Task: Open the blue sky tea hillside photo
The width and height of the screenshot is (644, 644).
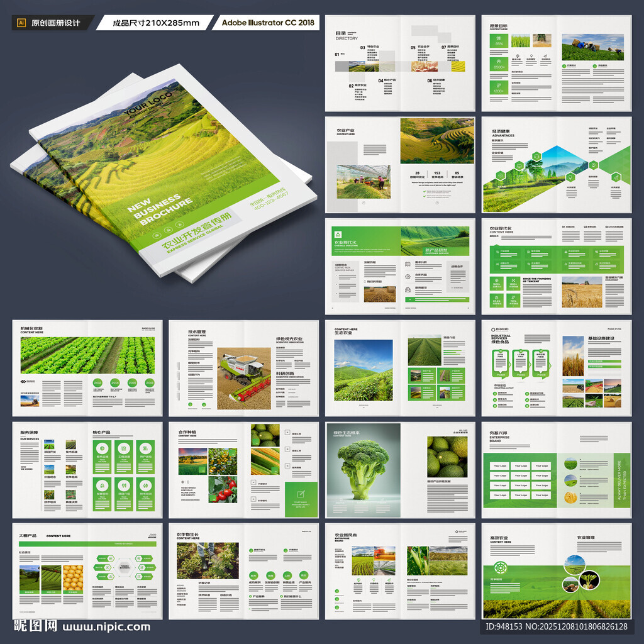Action: click(x=363, y=370)
